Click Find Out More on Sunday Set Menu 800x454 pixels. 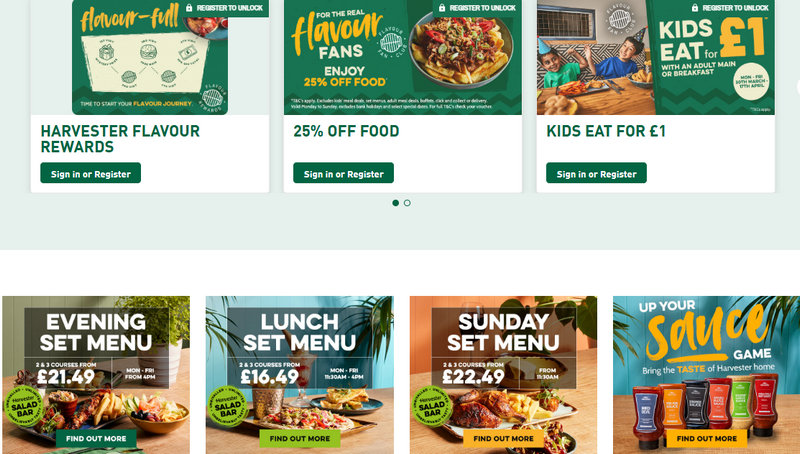(503, 439)
